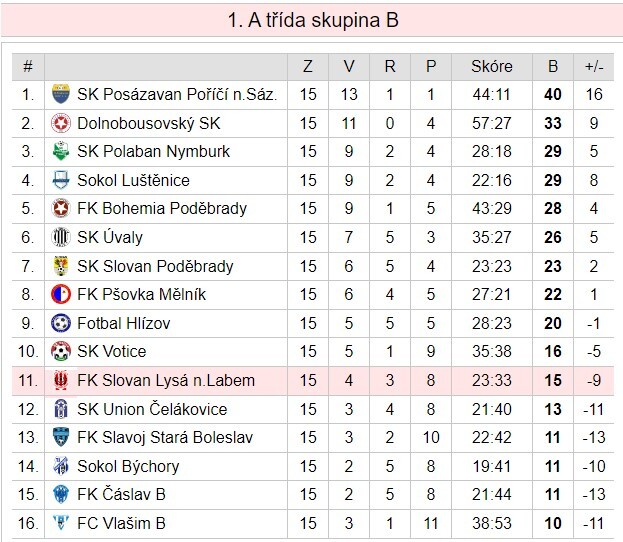The width and height of the screenshot is (623, 542).
Task: Click FC Vlašim B team crest
Action: coord(61,523)
